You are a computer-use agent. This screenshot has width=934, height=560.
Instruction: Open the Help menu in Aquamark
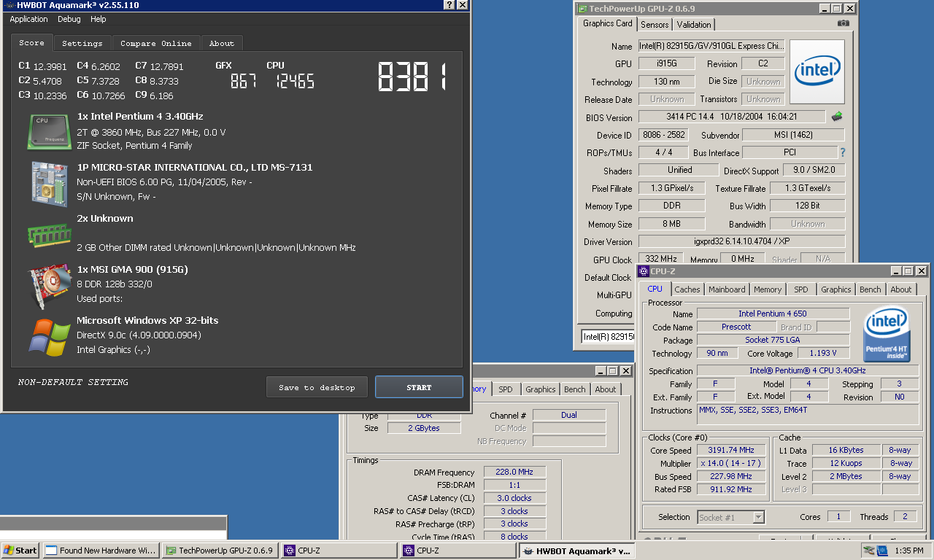(99, 19)
